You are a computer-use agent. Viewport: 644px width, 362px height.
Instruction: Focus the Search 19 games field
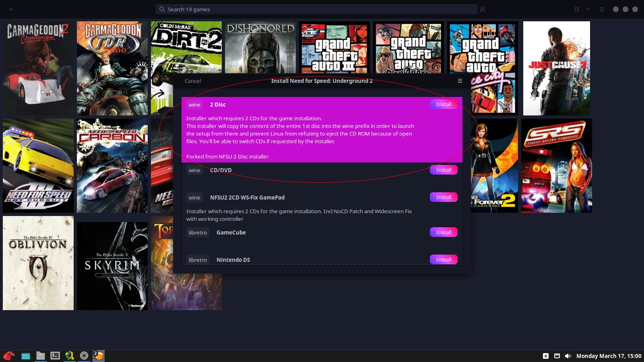point(316,9)
